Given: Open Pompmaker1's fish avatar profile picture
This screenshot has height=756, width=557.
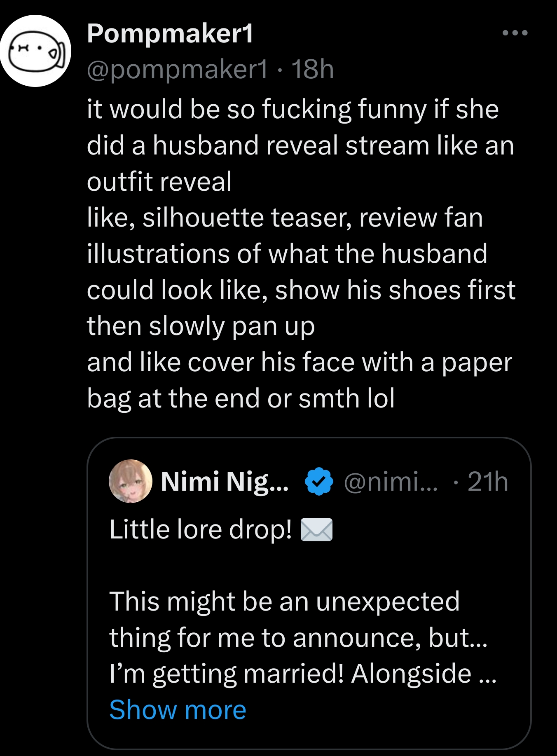Looking at the screenshot, I should 36,51.
